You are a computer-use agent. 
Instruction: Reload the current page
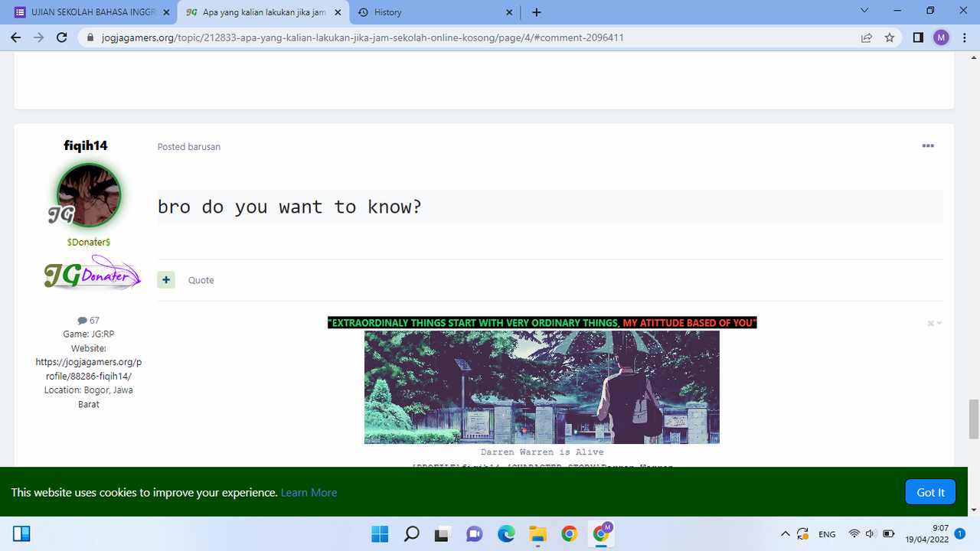point(63,37)
